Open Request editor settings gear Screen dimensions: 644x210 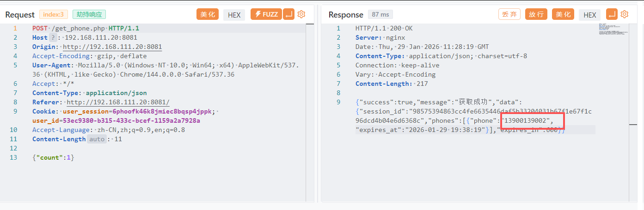[301, 14]
